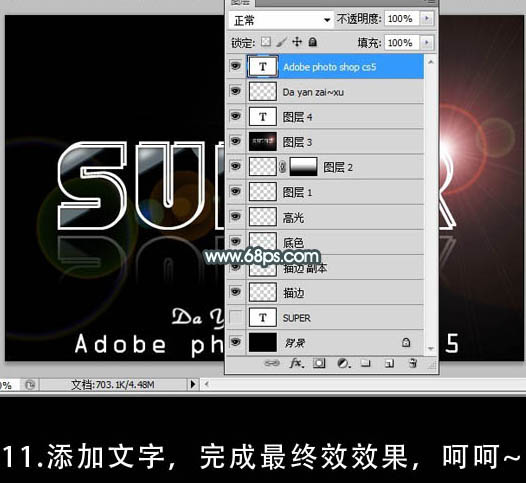Toggle visibility of 图层 4

pos(235,116)
